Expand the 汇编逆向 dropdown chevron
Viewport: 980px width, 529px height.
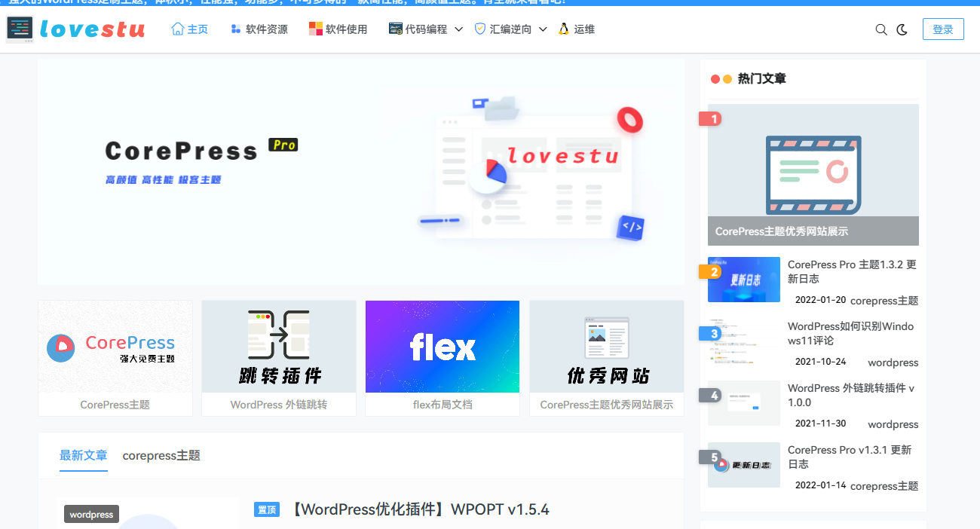click(543, 30)
